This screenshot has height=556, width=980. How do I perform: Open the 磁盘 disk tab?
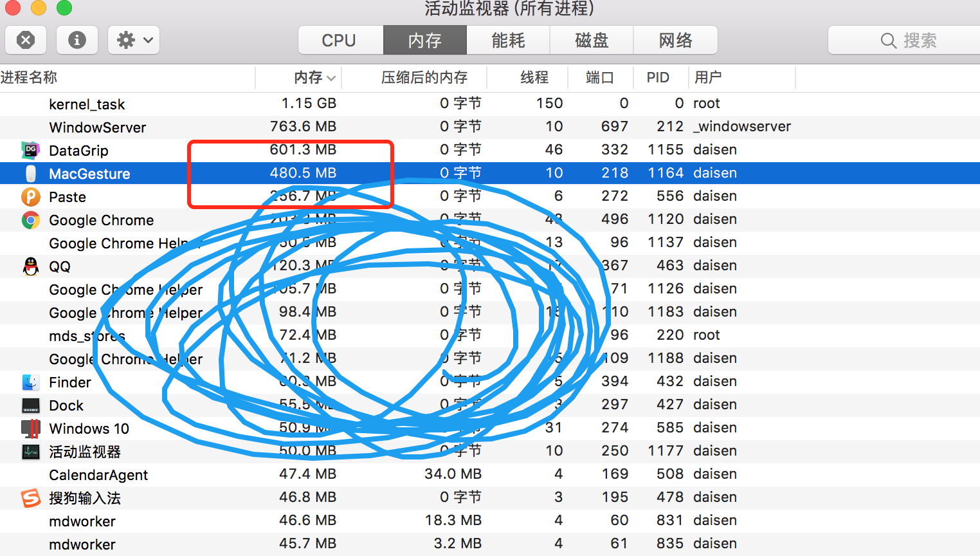point(592,41)
